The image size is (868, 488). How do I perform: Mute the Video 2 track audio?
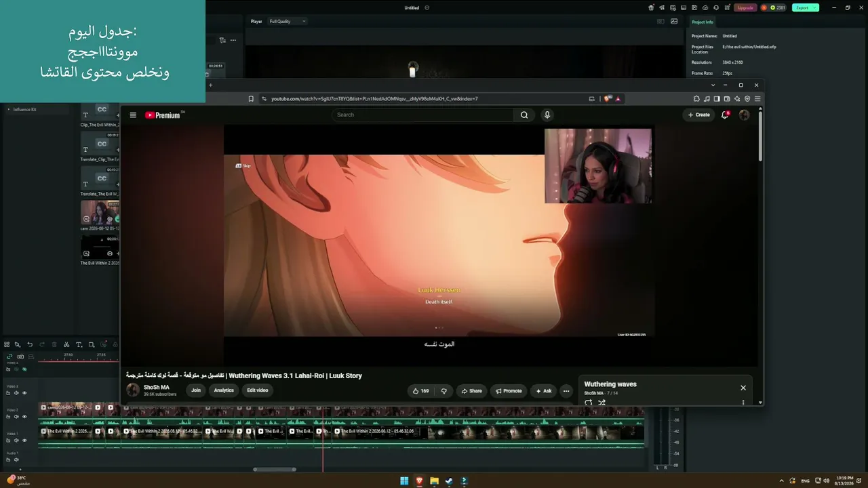[x=16, y=417]
